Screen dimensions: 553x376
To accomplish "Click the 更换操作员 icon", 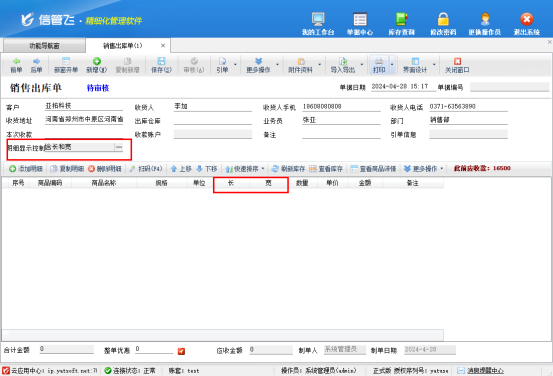I will coord(485,19).
